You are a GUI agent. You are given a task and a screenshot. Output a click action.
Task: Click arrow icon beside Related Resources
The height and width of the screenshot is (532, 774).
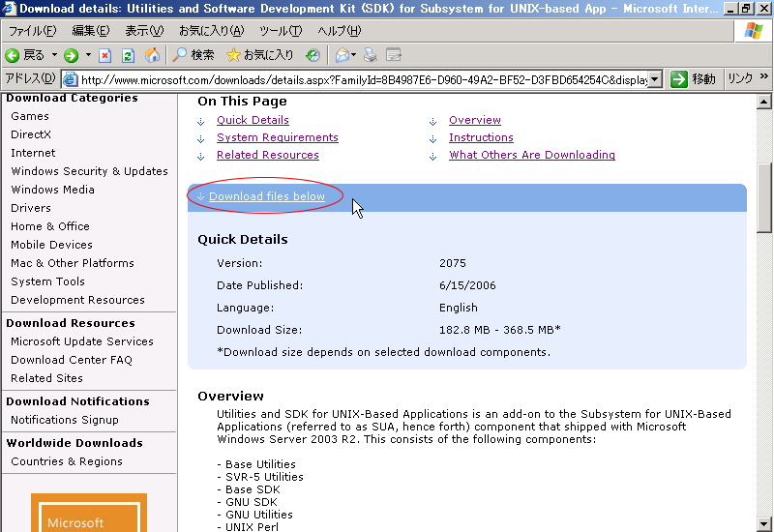click(x=200, y=157)
